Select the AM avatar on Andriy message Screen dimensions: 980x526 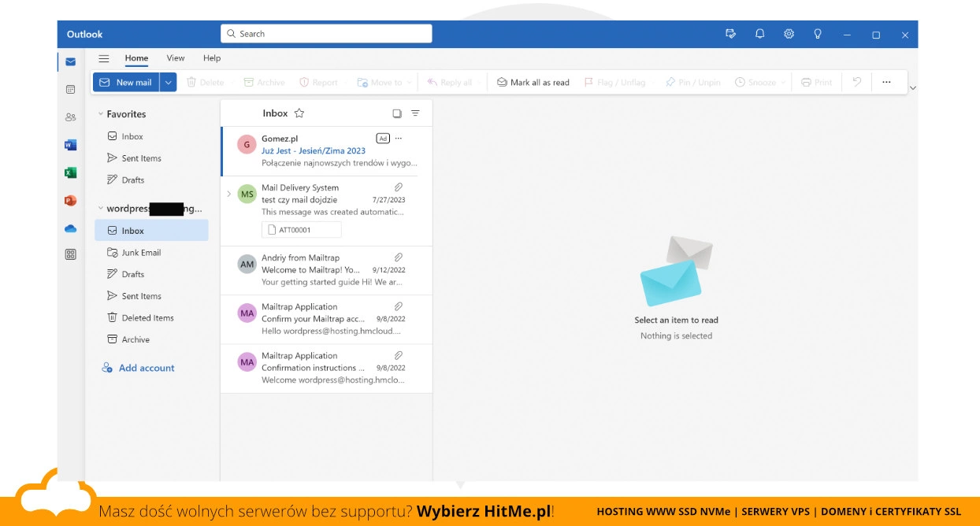[x=247, y=264]
